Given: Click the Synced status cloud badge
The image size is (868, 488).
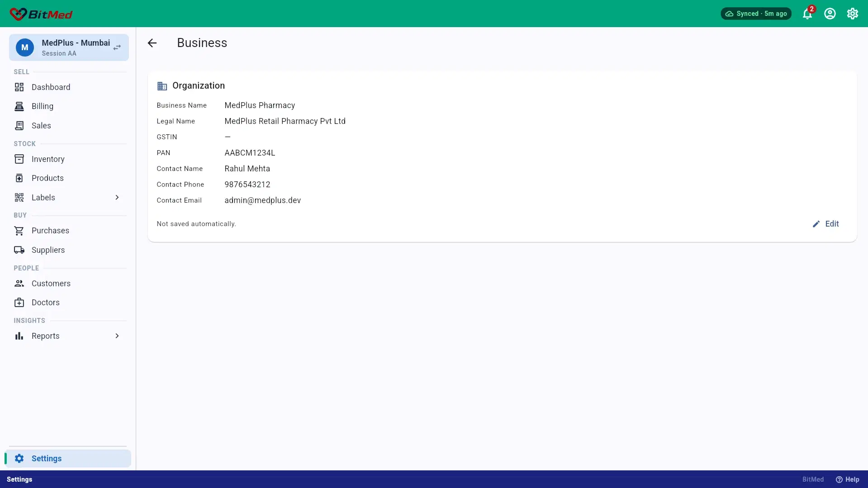Looking at the screenshot, I should point(756,14).
